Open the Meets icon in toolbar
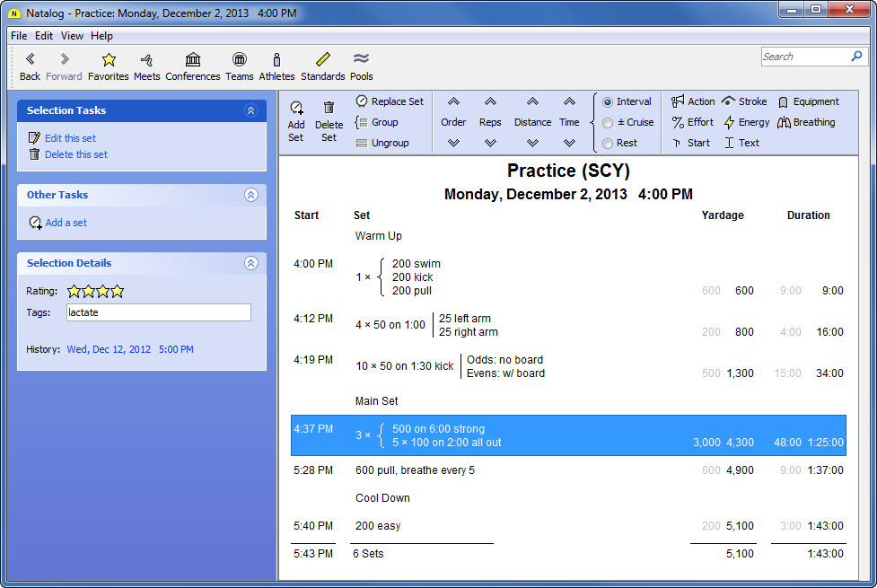This screenshot has height=588, width=877. [146, 60]
